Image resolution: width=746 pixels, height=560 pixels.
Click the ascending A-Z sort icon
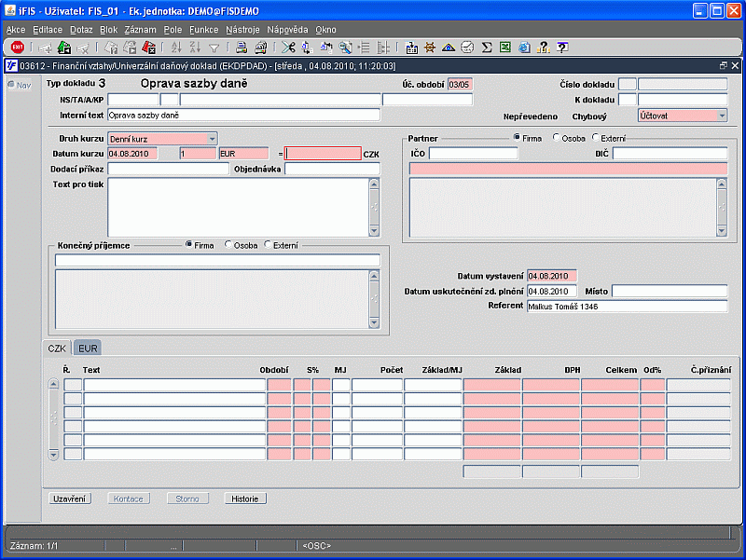pyautogui.click(x=176, y=48)
